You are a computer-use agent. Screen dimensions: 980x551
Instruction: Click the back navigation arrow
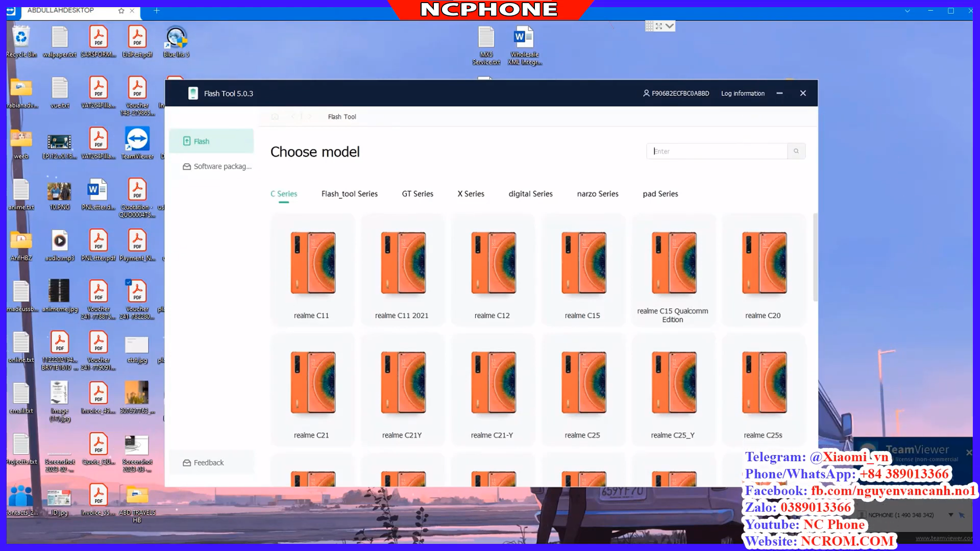[x=292, y=116]
